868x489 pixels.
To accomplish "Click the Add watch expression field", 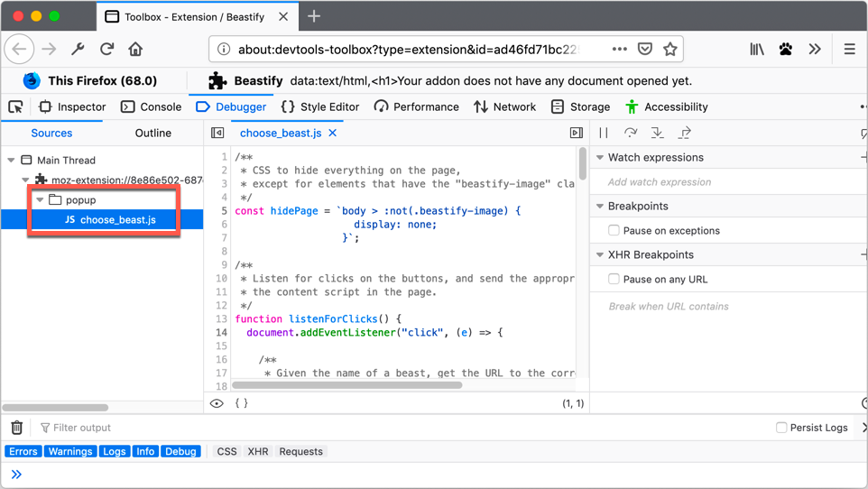I will tap(728, 181).
